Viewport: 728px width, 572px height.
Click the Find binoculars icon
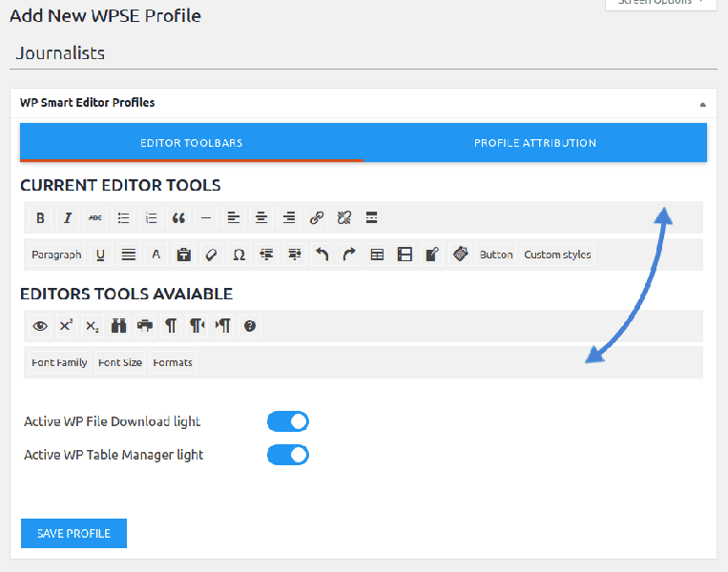[x=119, y=326]
